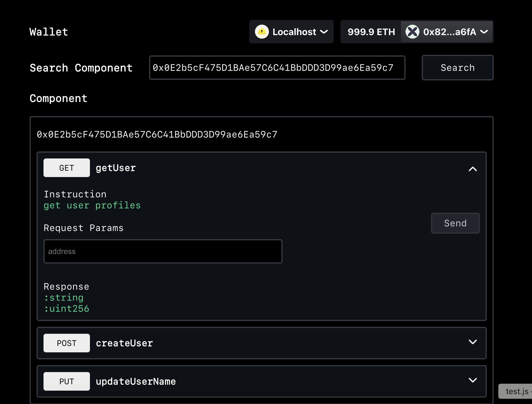Image resolution: width=532 pixels, height=404 pixels.
Task: Click the test.js tab
Action: click(x=515, y=391)
